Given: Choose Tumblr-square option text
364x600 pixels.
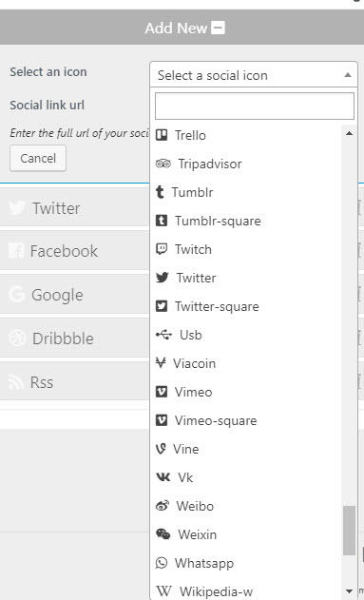Looking at the screenshot, I should tap(218, 221).
